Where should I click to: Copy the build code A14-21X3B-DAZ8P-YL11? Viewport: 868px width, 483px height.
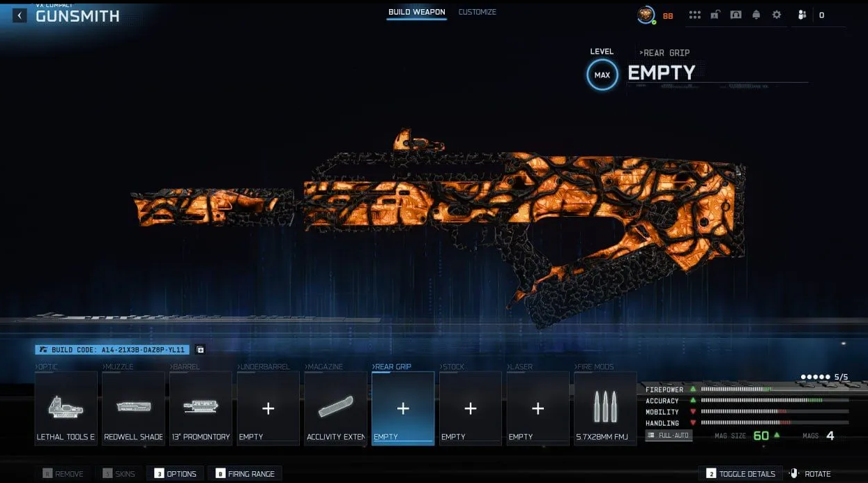click(x=112, y=350)
